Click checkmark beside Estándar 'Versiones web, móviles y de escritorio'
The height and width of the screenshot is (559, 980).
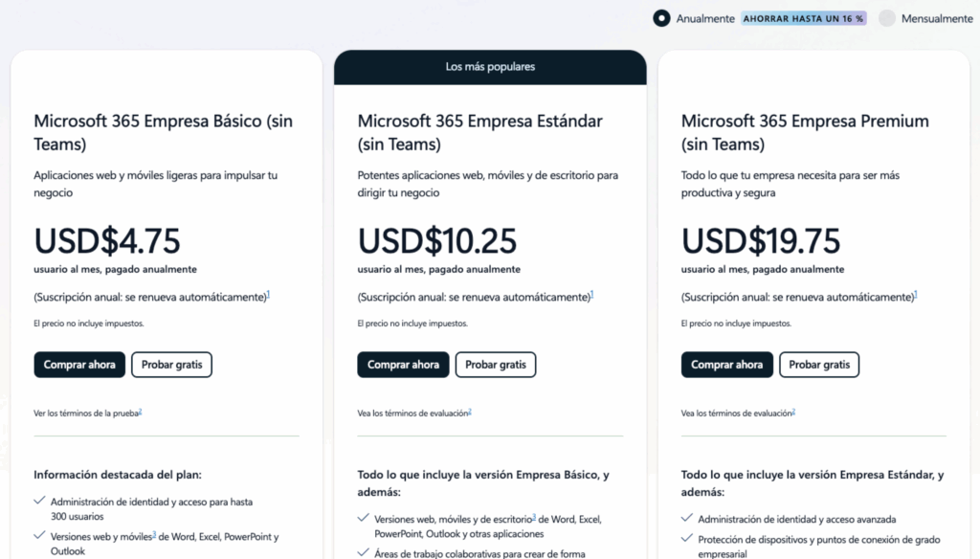[364, 518]
